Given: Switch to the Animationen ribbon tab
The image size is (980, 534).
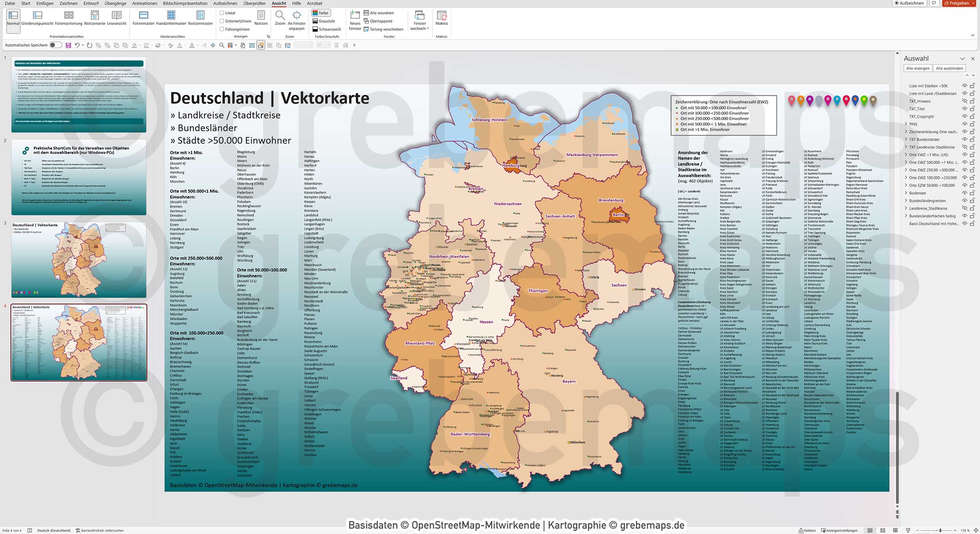Looking at the screenshot, I should pyautogui.click(x=144, y=3).
